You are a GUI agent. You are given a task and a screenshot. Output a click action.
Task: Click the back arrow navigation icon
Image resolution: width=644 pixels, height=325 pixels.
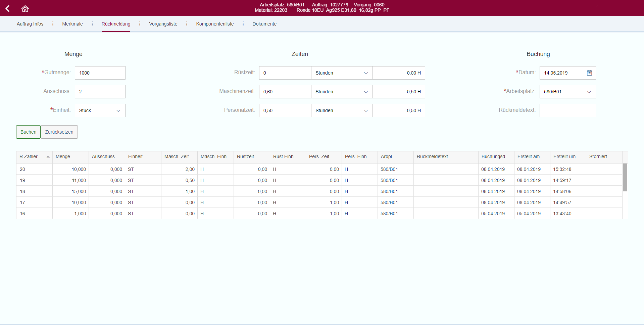point(7,8)
